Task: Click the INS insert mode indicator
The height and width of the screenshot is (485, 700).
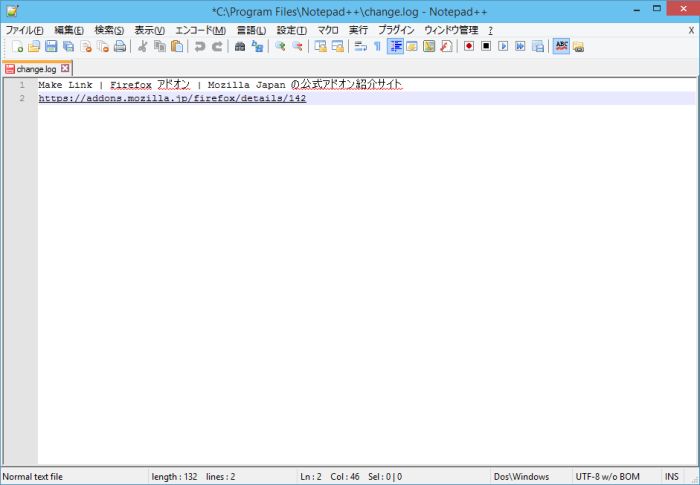Action: (671, 477)
